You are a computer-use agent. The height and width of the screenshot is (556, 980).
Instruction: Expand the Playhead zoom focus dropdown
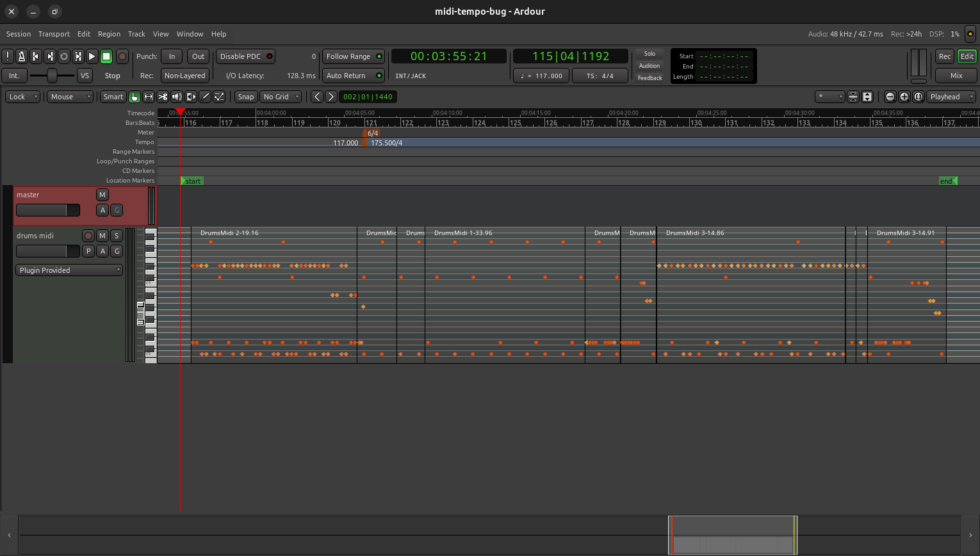click(x=951, y=97)
